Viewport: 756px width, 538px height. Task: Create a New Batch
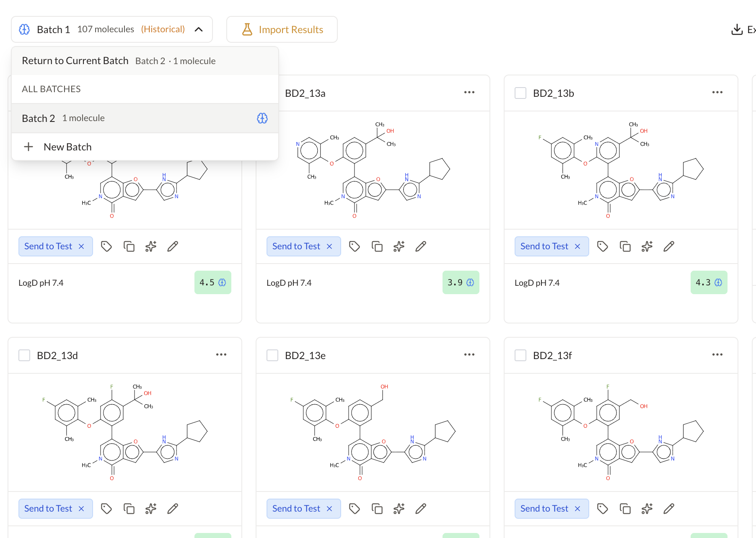(145, 147)
